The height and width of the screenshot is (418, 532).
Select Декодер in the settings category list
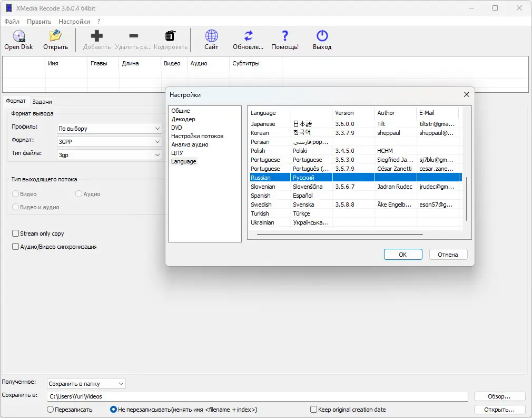tap(183, 119)
